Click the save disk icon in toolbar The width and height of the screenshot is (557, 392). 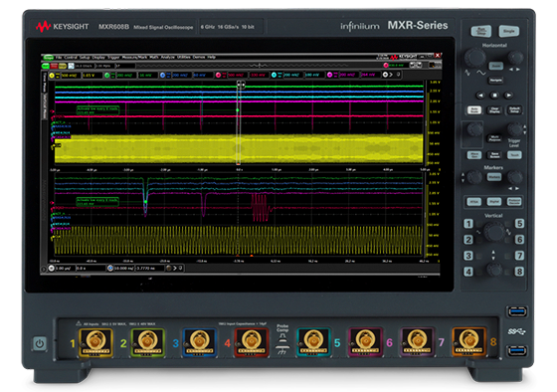[71, 66]
